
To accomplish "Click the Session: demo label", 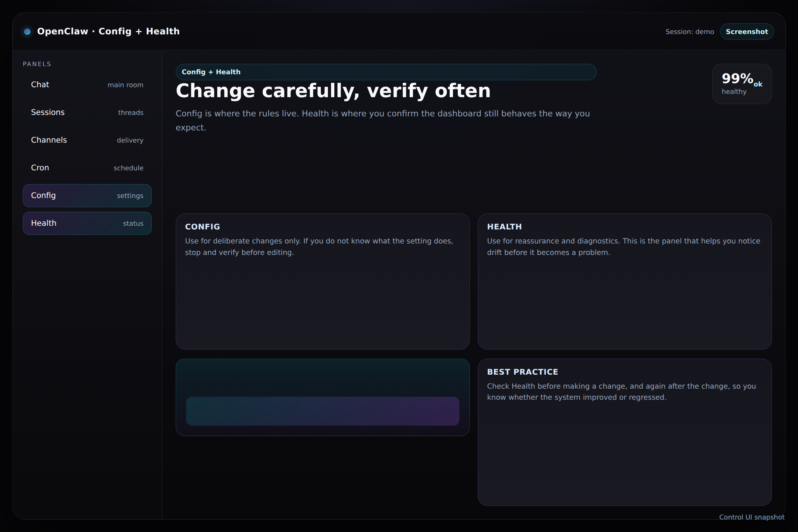I will point(690,32).
